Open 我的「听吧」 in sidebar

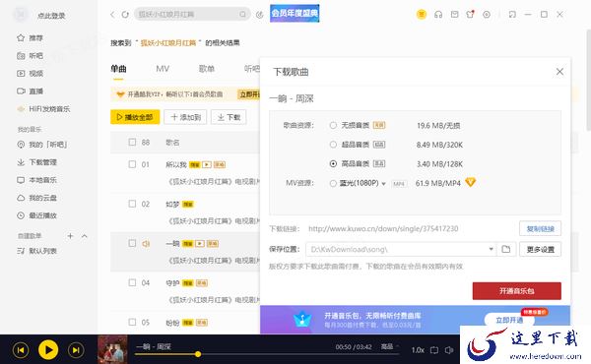41,145
